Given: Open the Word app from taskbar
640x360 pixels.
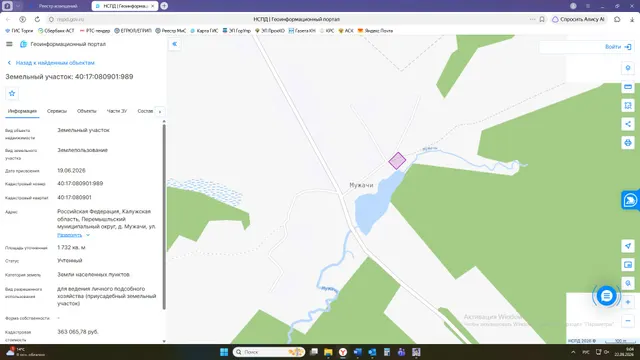Looking at the screenshot, I should pyautogui.click(x=358, y=352).
